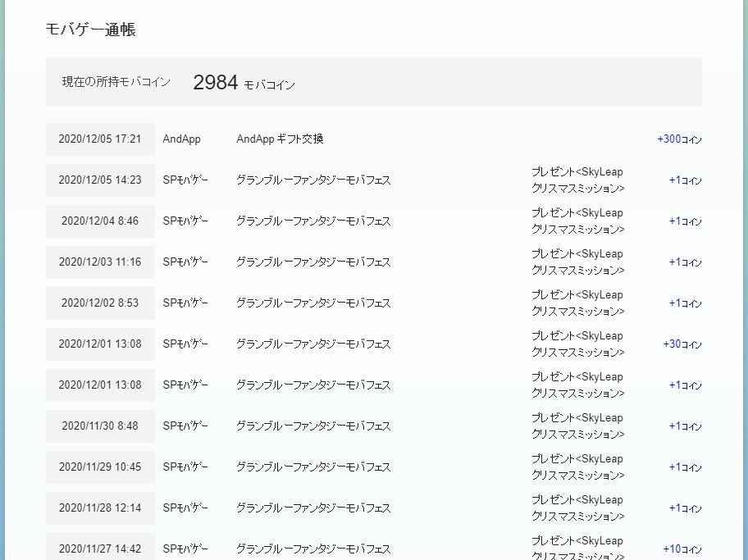Click プレゼント<SkyLeap クリスマスミッション> in the 2020/11/29 row

point(577,467)
